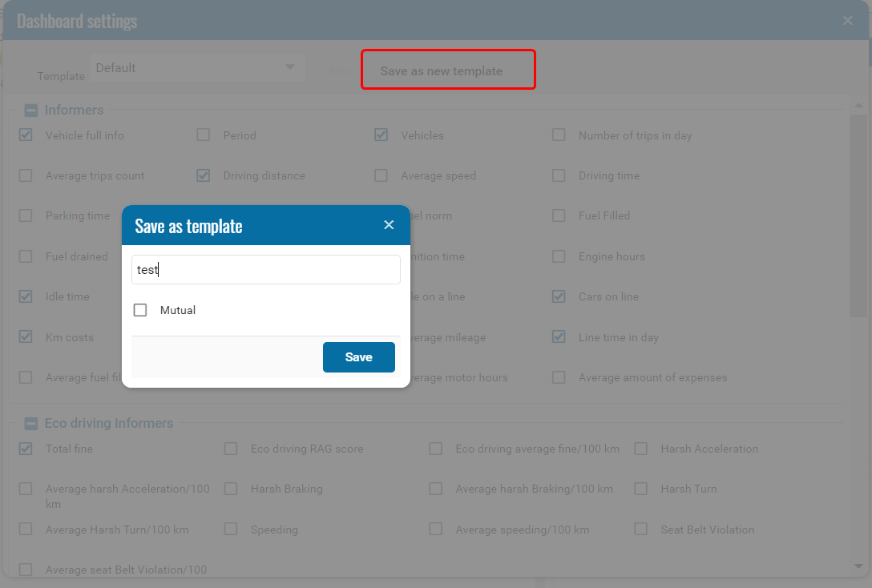Click Save as new template
Image resolution: width=872 pixels, height=588 pixels.
point(442,70)
